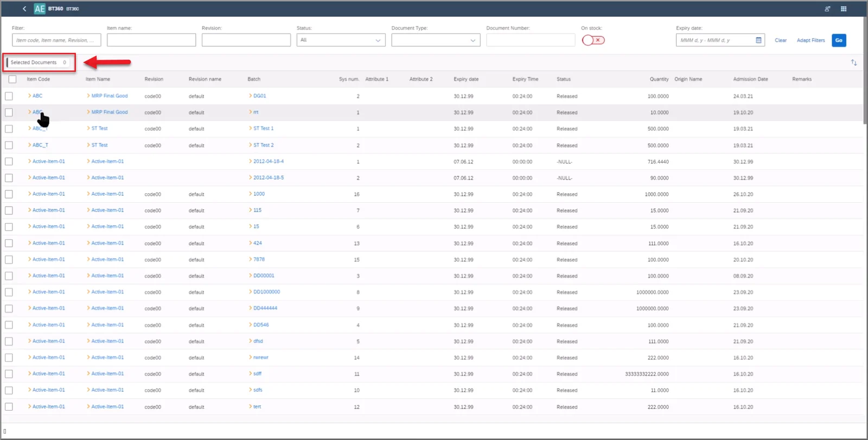The height and width of the screenshot is (440, 868).
Task: Click the Admission Date column header
Action: coord(750,79)
